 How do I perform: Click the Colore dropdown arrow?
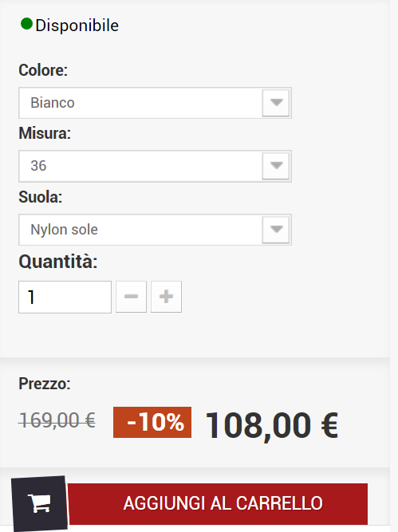pos(276,103)
